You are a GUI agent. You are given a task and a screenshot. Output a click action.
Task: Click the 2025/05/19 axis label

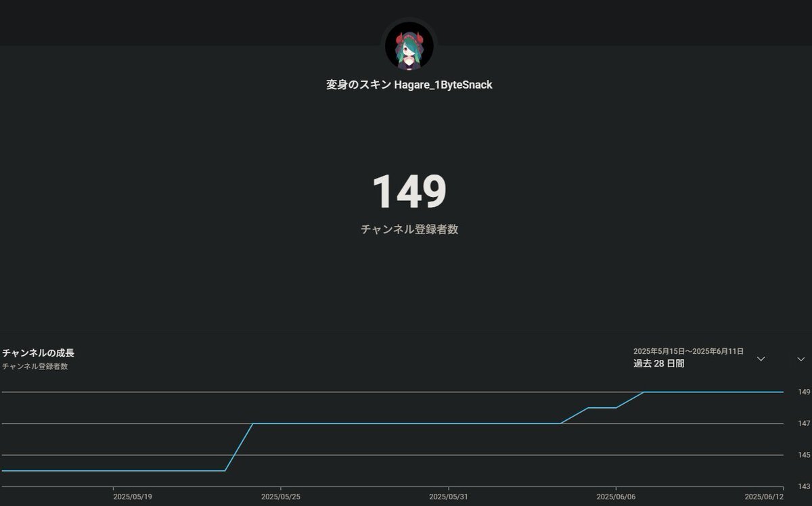(133, 497)
